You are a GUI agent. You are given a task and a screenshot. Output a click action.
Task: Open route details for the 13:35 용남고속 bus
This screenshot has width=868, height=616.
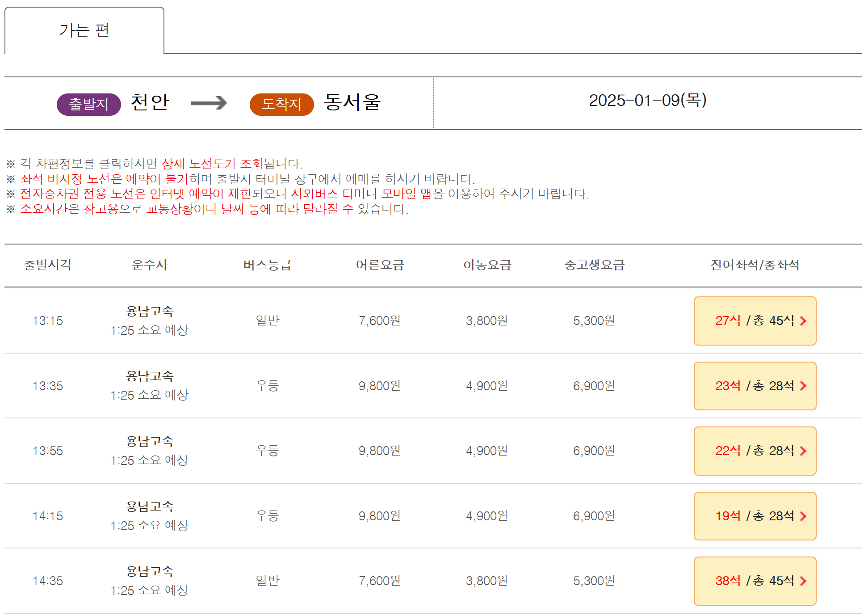click(150, 376)
